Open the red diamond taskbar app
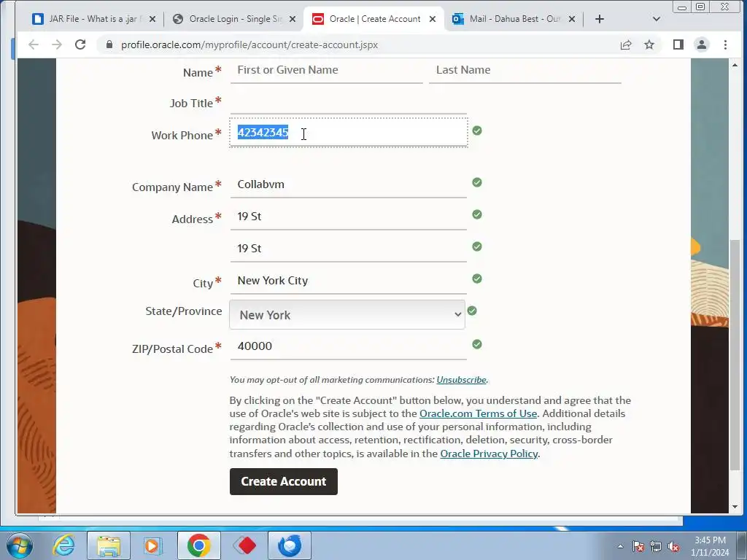747x560 pixels. click(x=244, y=545)
